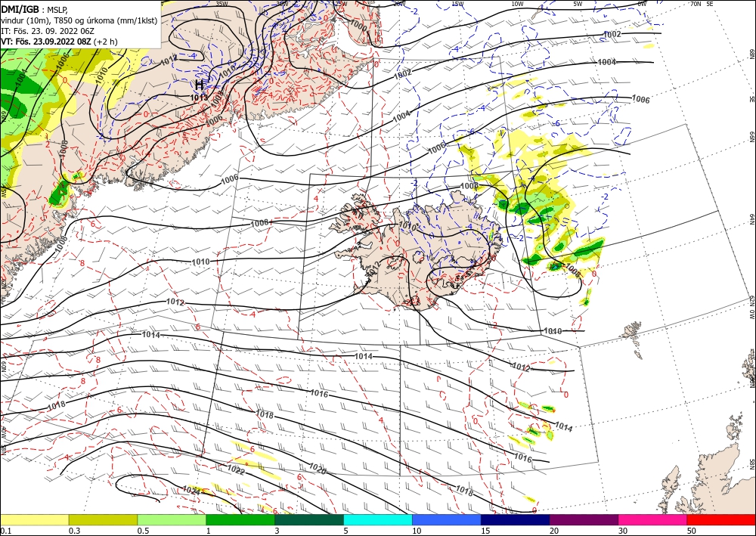Click the legend value 15
Viewport: 756px width, 536px height.
pos(485,531)
